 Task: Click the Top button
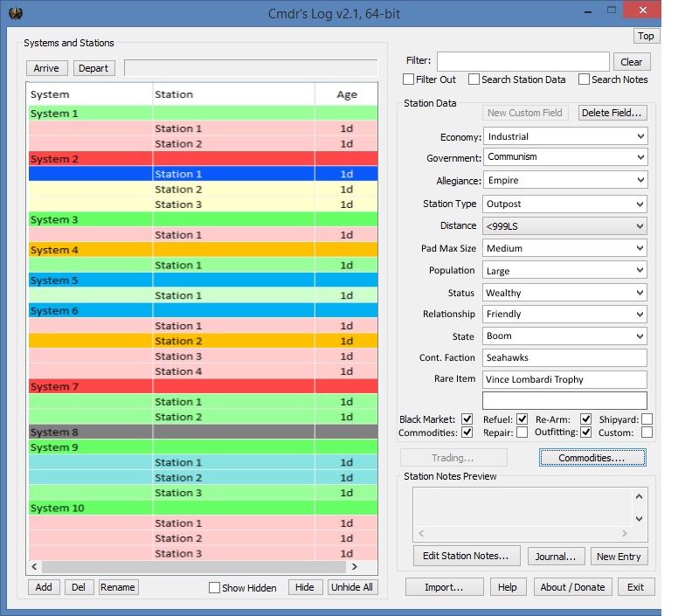click(646, 36)
